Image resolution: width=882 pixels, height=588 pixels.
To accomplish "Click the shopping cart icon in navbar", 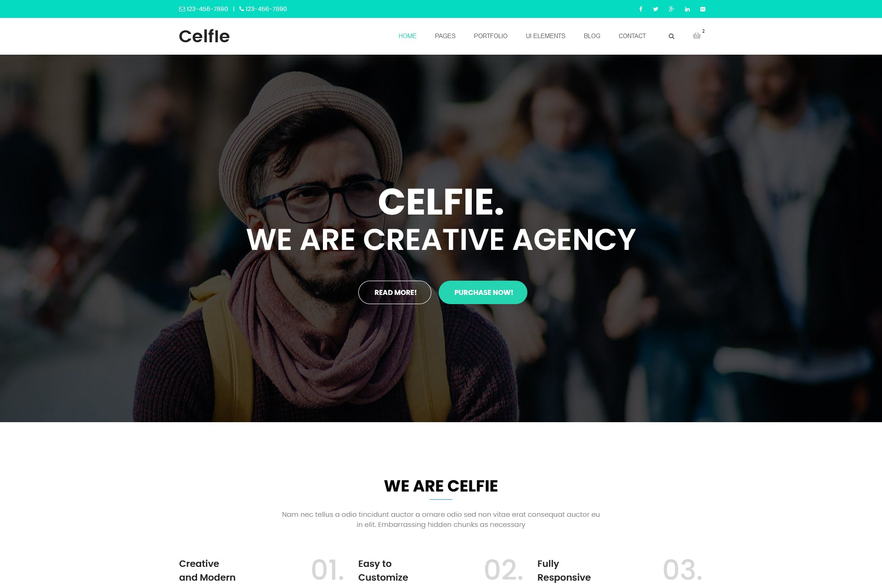I will click(x=696, y=35).
